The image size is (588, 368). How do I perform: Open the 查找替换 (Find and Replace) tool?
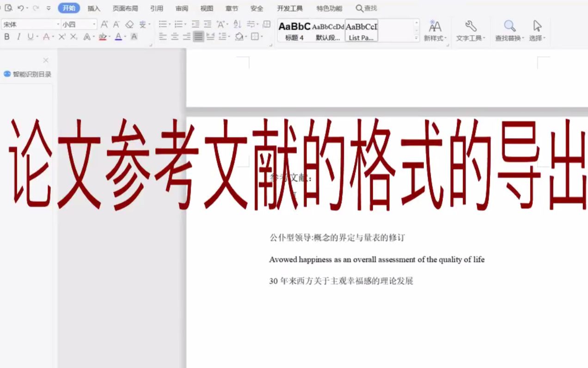pos(509,30)
